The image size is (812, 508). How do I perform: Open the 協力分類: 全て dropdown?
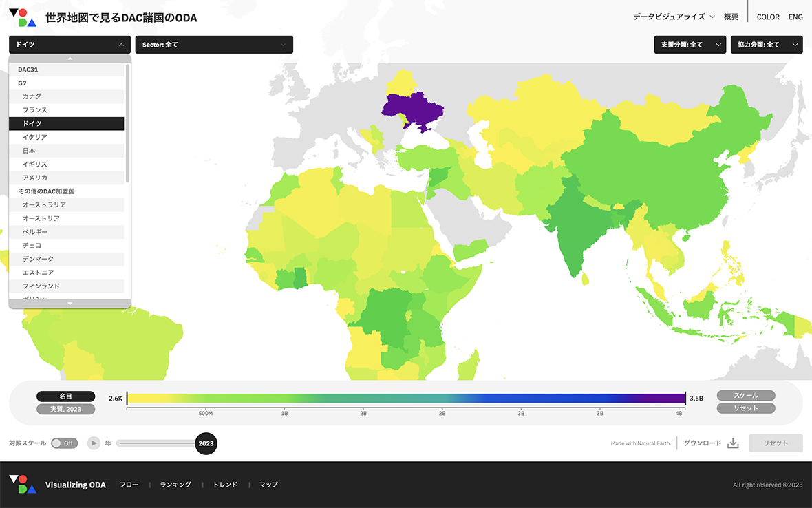click(x=766, y=45)
